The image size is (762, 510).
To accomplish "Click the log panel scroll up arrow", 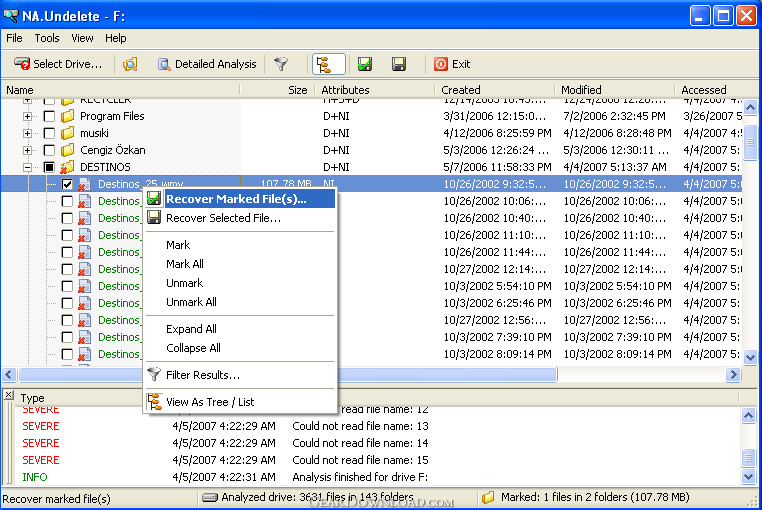I will click(x=748, y=416).
